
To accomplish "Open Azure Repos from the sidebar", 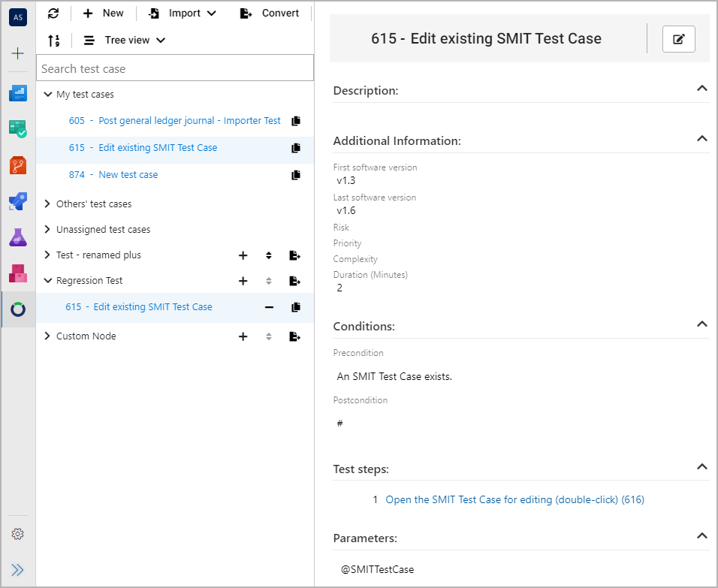I will [x=18, y=164].
